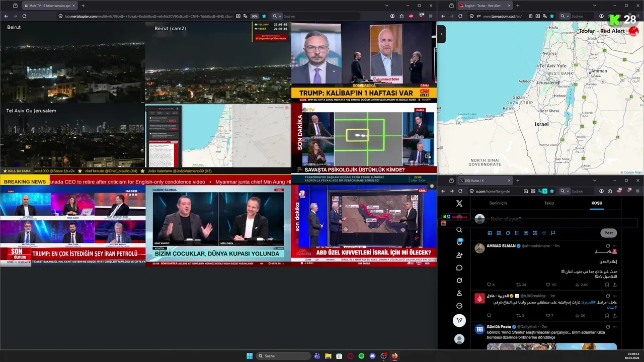
Task: Toggle bookmark star in the Tzofar window
Action: [x=552, y=16]
